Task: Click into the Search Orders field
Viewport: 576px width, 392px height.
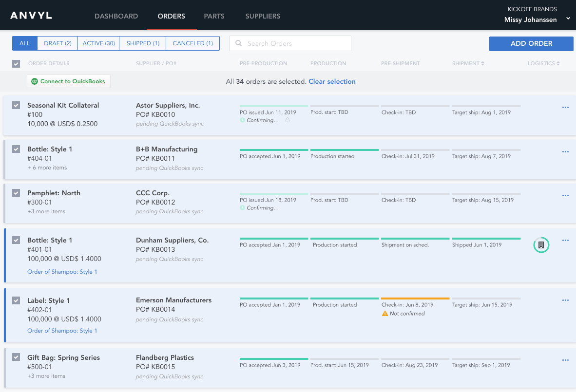Action: coord(296,43)
